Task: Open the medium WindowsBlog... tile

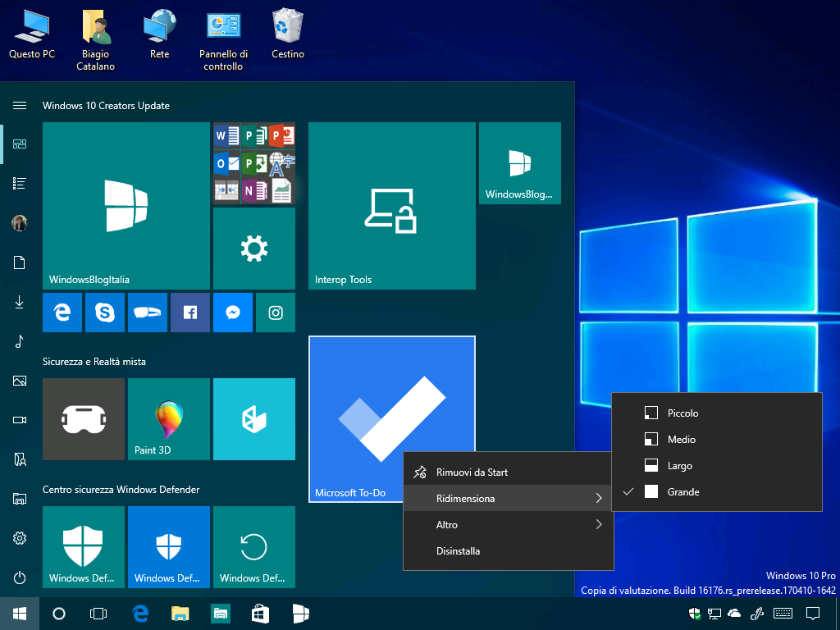Action: coord(519,163)
